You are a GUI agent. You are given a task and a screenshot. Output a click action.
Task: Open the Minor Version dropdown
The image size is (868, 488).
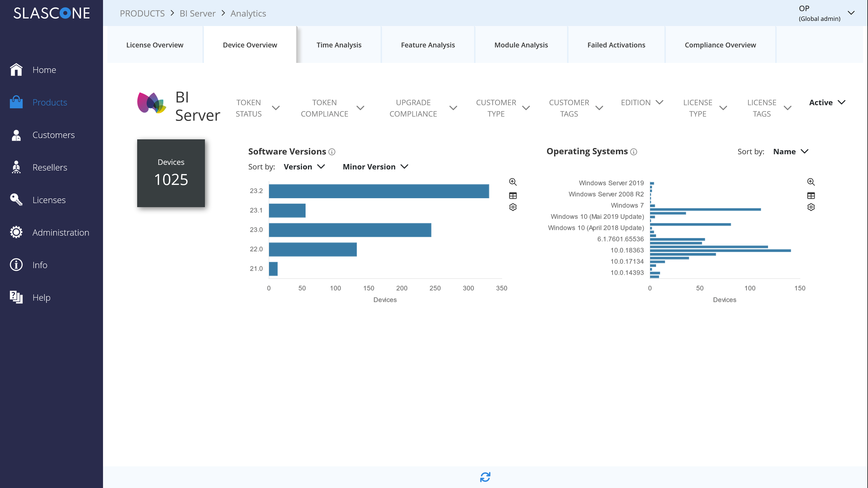375,167
